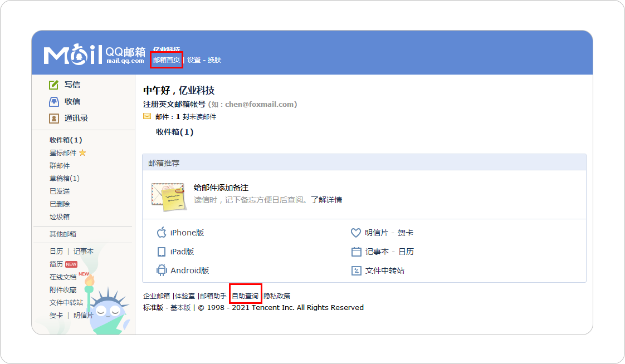Click 邮箱助手 footer link
The image size is (625, 364).
213,296
